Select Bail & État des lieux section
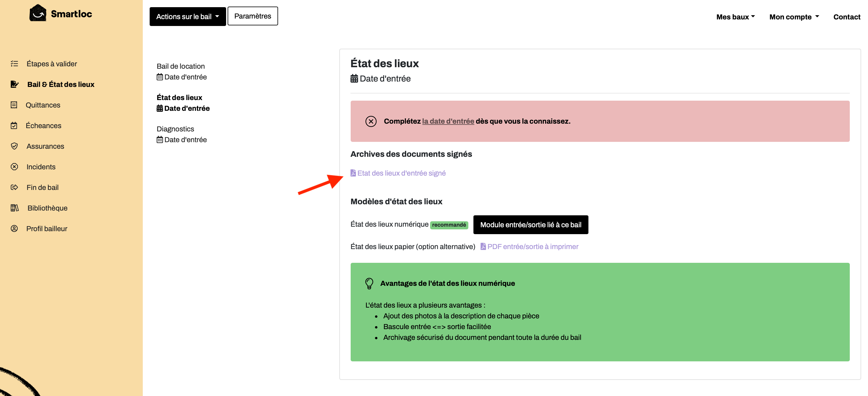This screenshot has height=396, width=868. coord(61,84)
